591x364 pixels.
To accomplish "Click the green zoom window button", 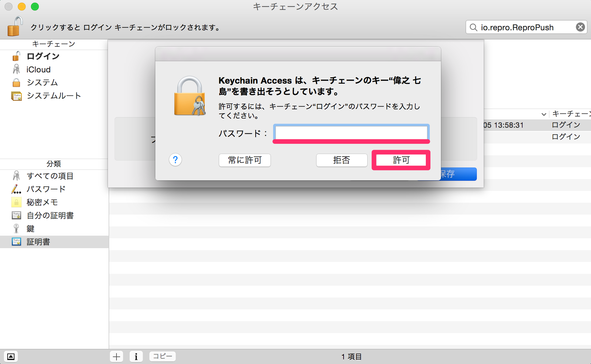I will click(35, 7).
